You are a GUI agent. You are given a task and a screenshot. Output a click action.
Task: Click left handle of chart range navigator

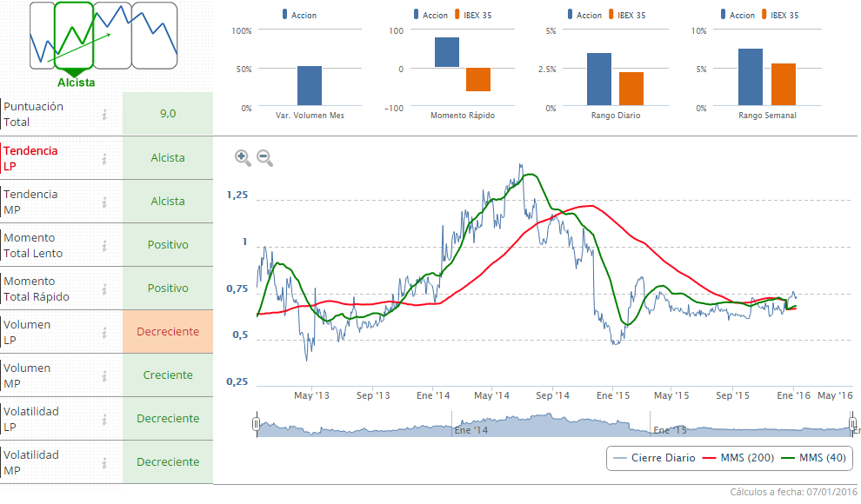[257, 424]
